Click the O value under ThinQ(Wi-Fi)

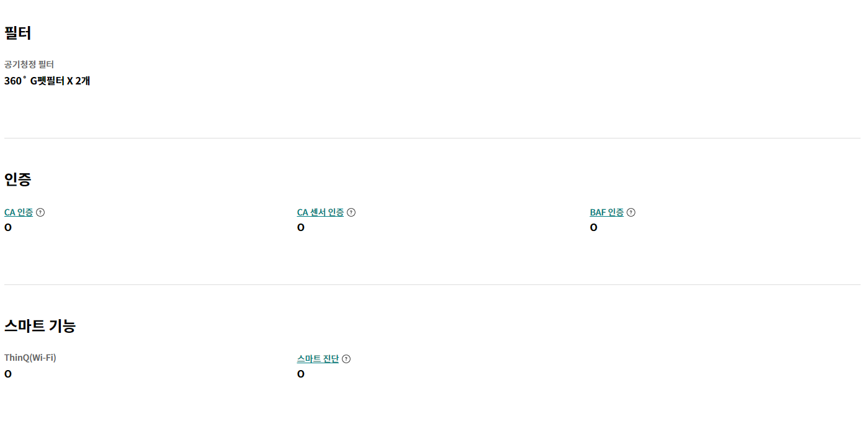pos(8,374)
